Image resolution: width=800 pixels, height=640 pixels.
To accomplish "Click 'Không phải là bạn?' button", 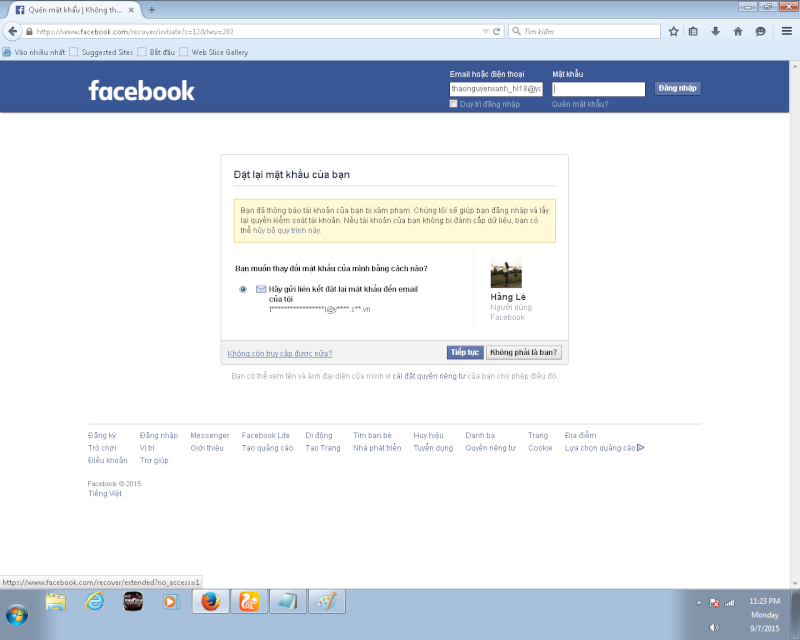I will pos(523,352).
